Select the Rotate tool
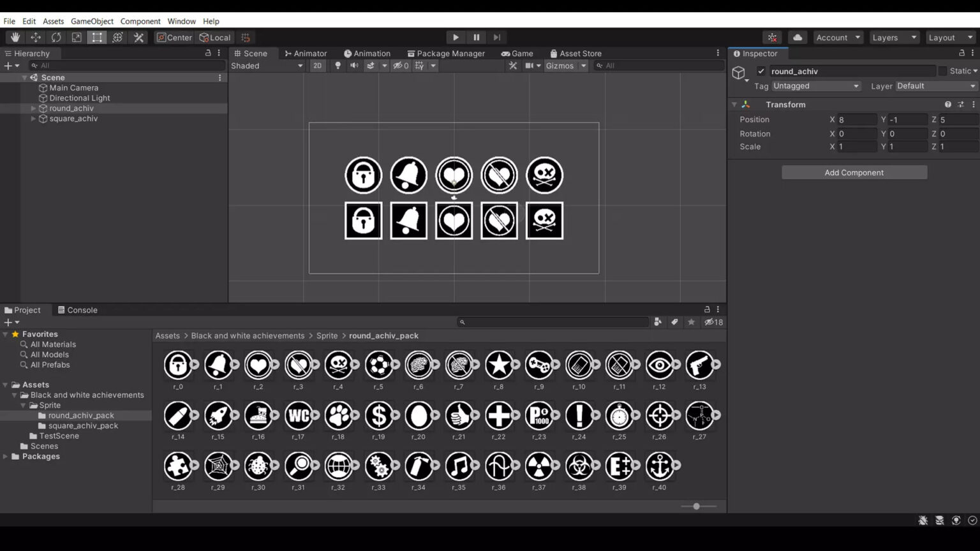This screenshot has width=980, height=551. (56, 37)
